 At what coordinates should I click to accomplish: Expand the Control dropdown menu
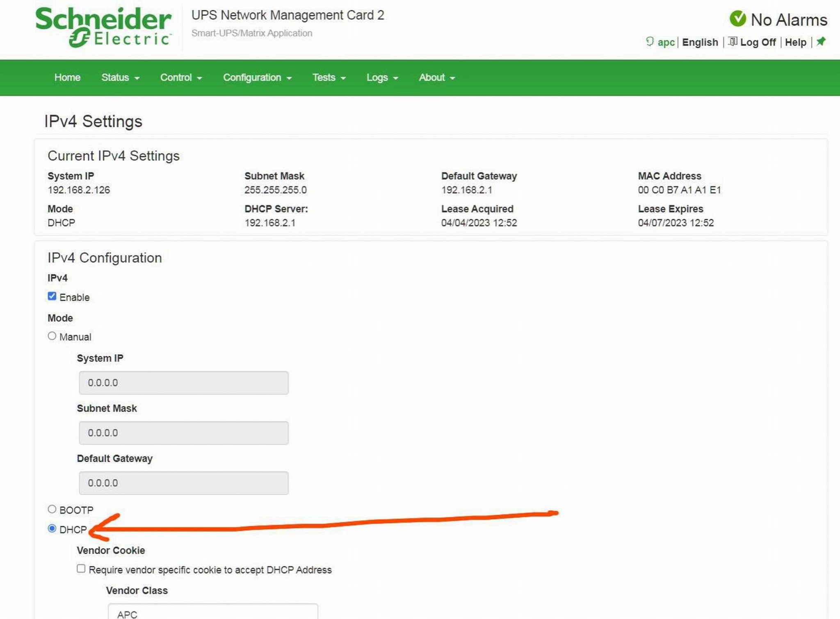[x=181, y=77]
